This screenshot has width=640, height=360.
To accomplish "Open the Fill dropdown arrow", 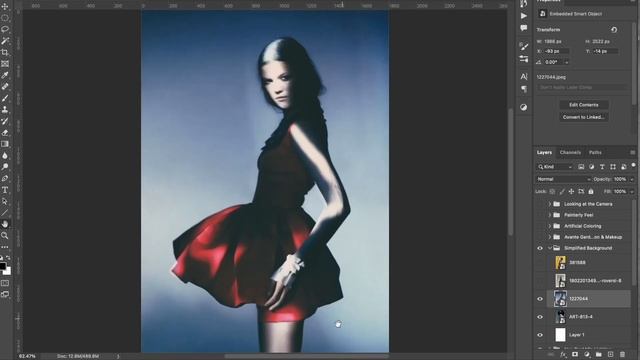I will pos(632,191).
